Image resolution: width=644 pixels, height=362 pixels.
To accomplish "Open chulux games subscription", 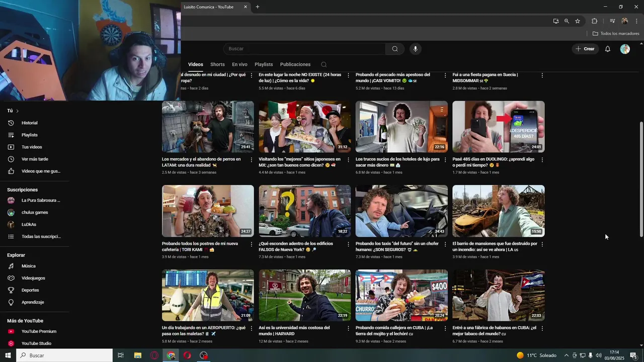I will pos(34,212).
